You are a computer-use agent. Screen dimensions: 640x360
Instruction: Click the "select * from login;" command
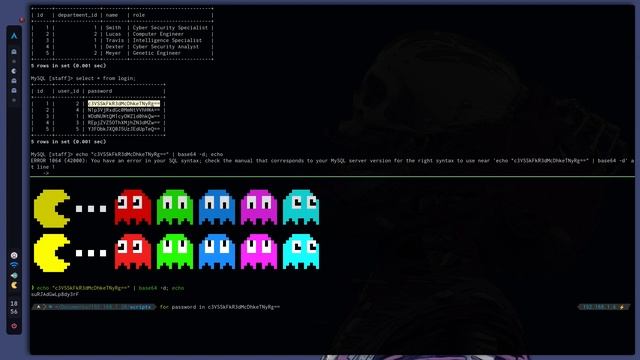106,78
